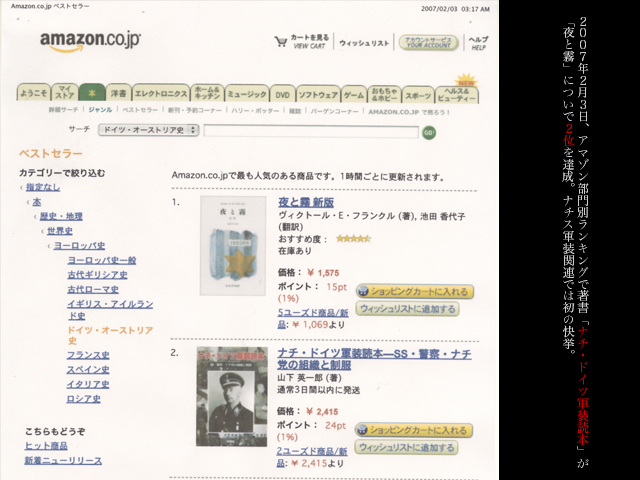Click the 夜と霧 book cover thumbnail
Viewport: 640px width, 480px height.
click(233, 246)
